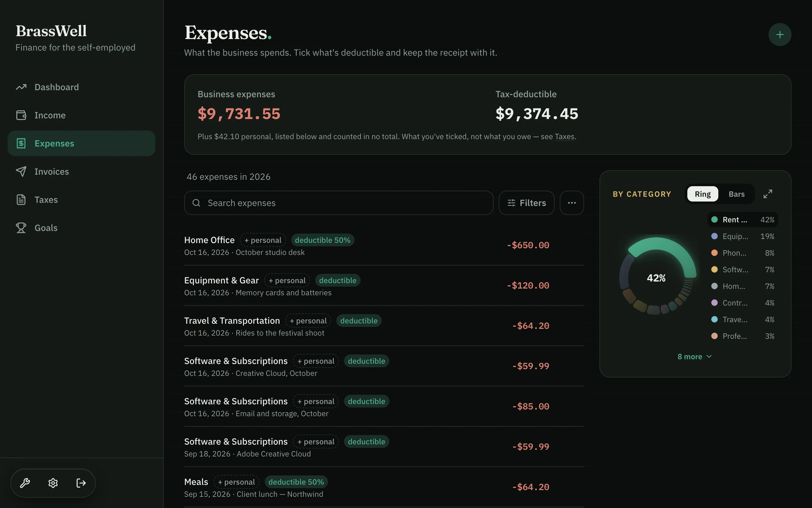Click the -$64.20 Client lunch amount
This screenshot has height=508, width=812.
[x=531, y=487]
